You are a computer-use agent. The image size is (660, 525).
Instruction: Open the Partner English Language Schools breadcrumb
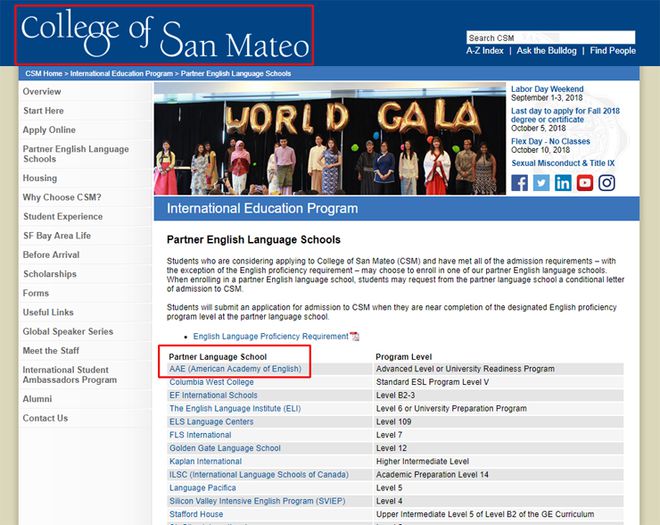coord(236,74)
